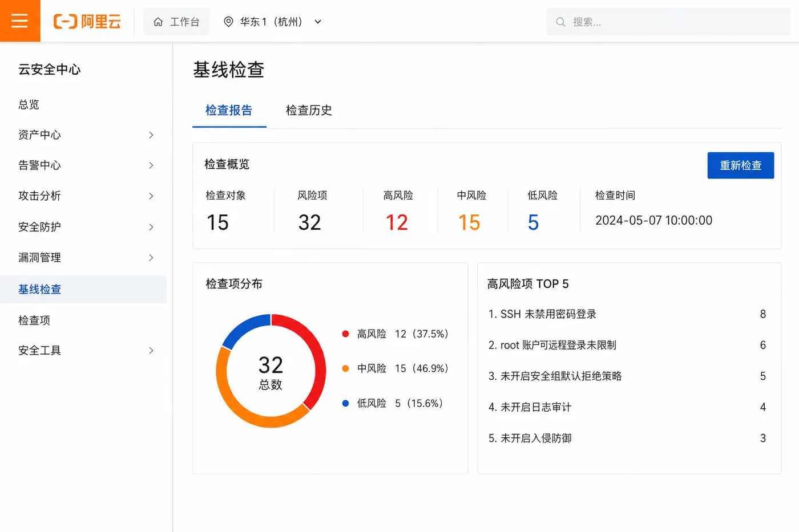Select the 检查报告 tab

[x=229, y=110]
